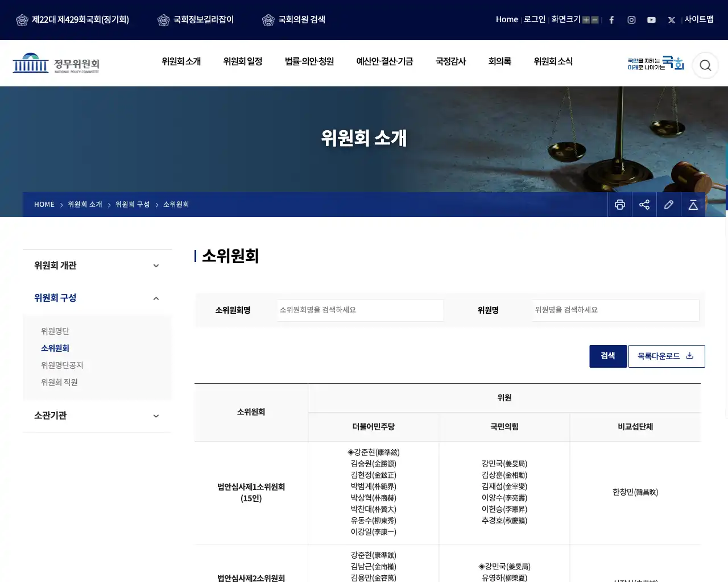Open 국회의원 검색 link

coord(293,20)
